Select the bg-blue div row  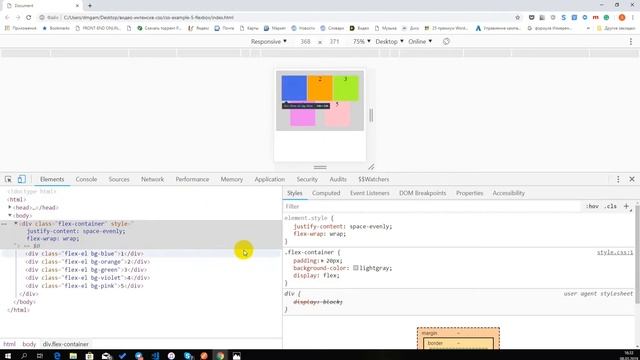point(141,253)
